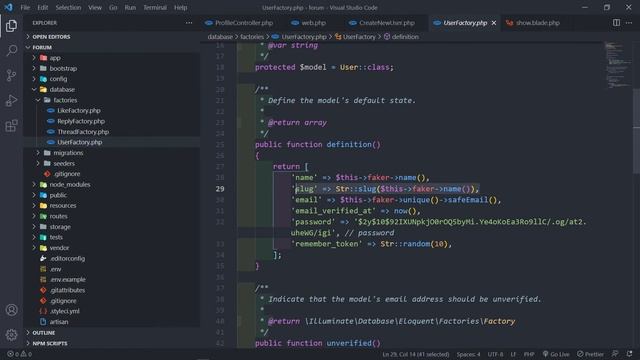
Task: Open the Manage gear icon
Action: 11,335
